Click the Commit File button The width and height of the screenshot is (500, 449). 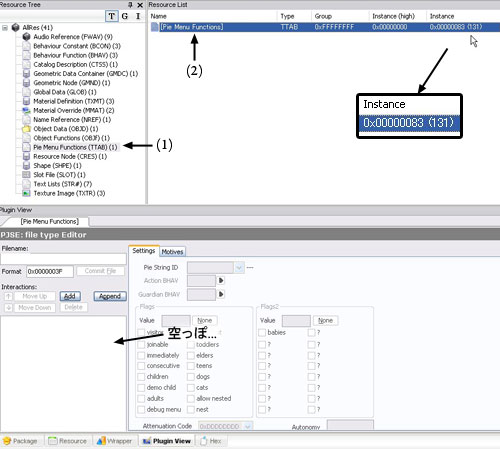tap(100, 271)
